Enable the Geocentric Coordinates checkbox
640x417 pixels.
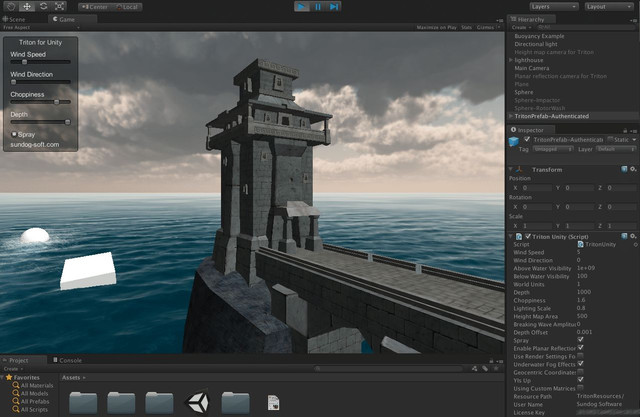[x=580, y=372]
